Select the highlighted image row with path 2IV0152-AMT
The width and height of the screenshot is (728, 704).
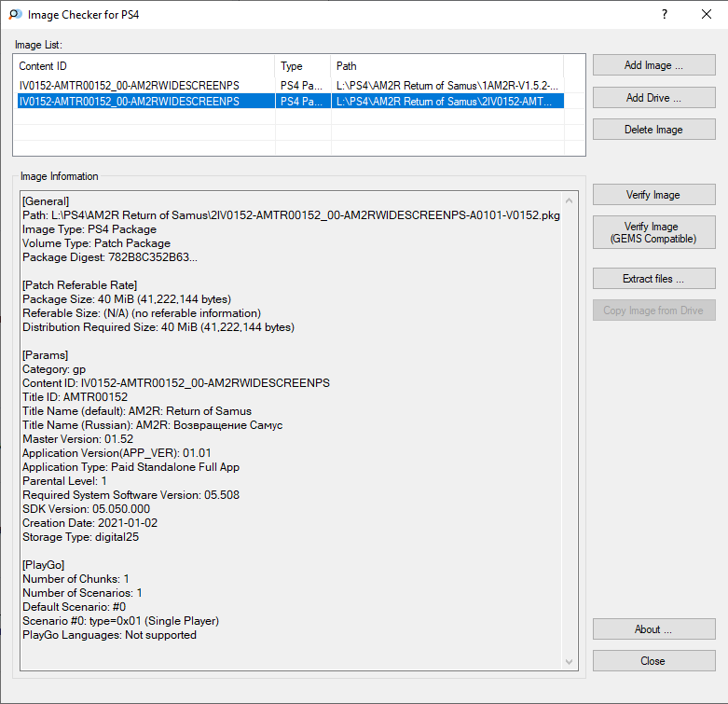coord(291,102)
